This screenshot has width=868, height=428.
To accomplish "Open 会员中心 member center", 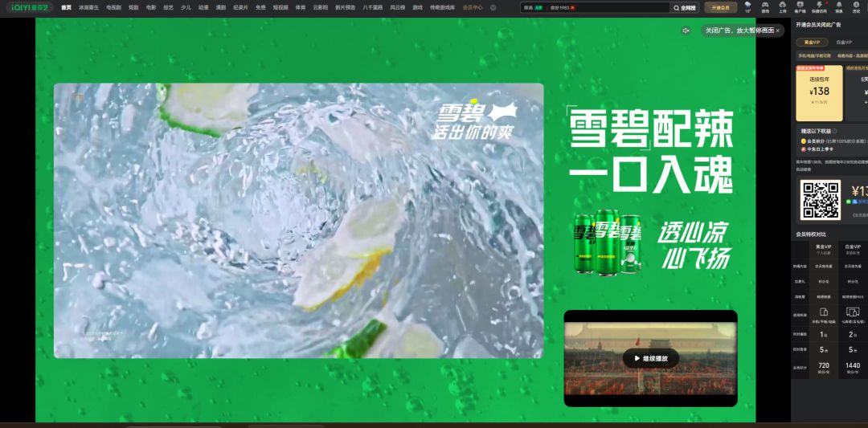I will [473, 8].
